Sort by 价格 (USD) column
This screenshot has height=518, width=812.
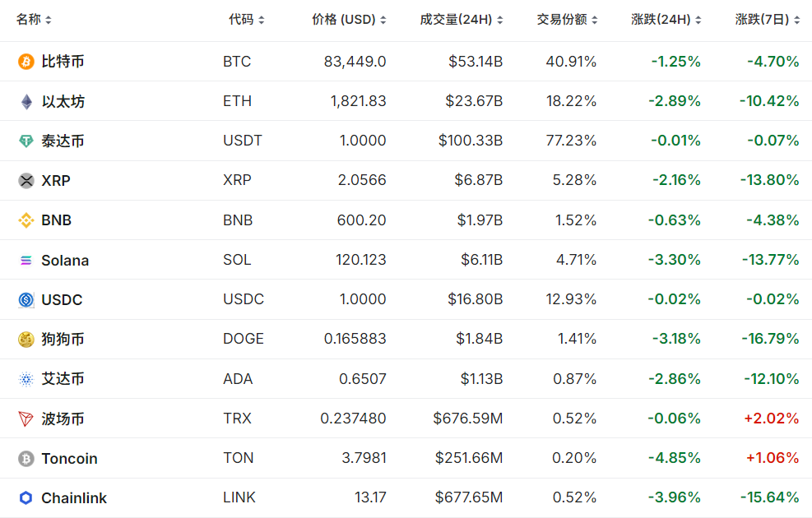pyautogui.click(x=349, y=20)
